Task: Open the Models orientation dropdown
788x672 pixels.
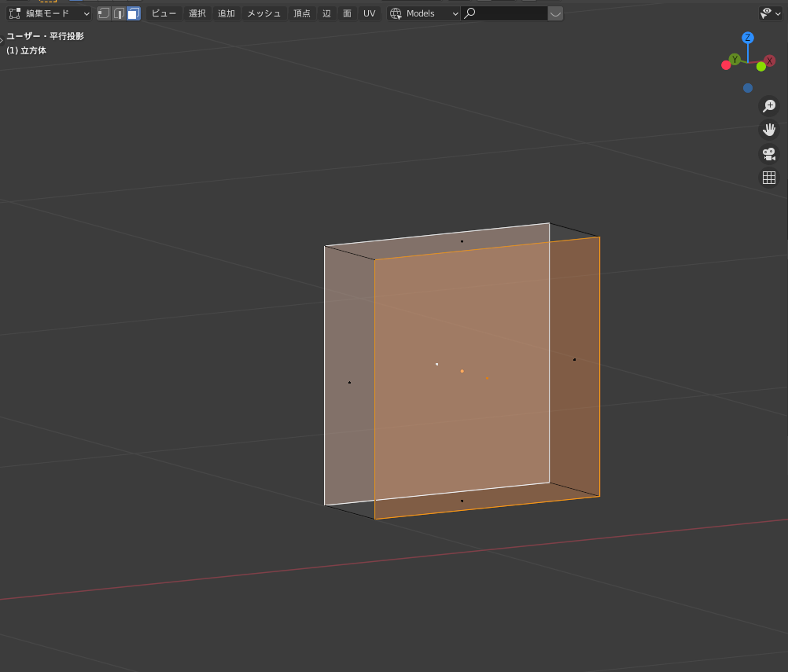Action: coord(424,13)
